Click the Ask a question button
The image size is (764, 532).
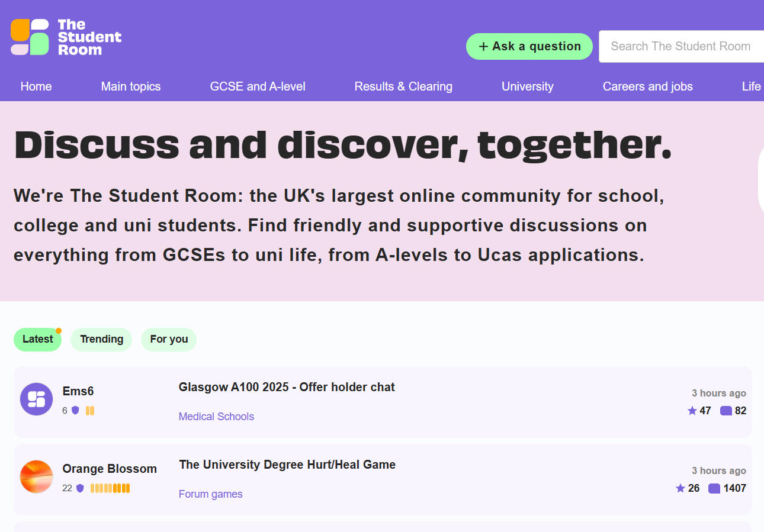coord(529,46)
